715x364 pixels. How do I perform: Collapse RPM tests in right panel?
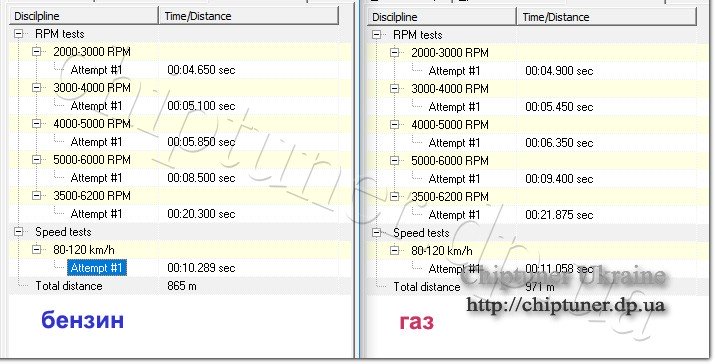click(x=377, y=35)
